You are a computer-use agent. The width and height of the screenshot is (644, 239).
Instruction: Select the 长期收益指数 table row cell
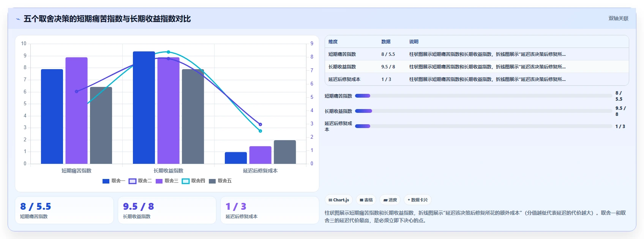coord(342,67)
